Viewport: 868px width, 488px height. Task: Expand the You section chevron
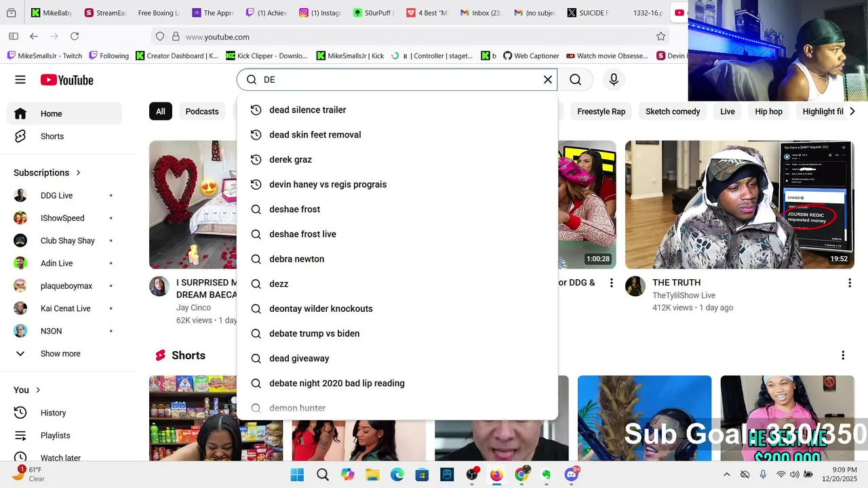(38, 390)
